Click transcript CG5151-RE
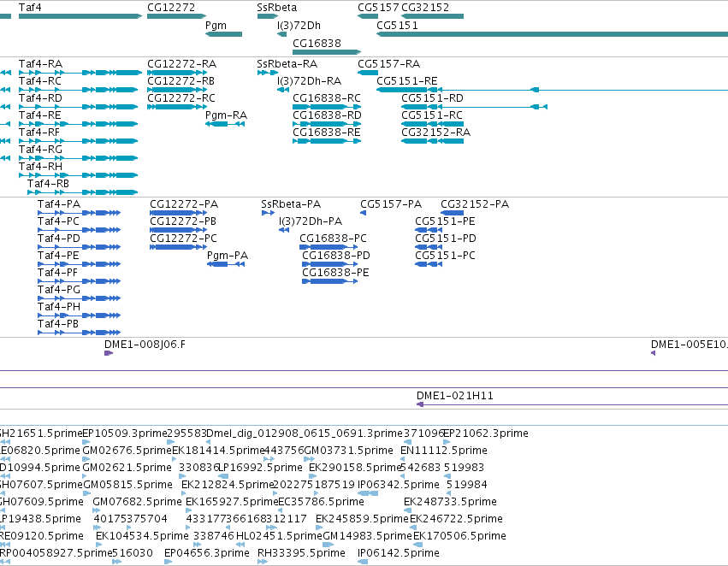This screenshot has width=728, height=566. tap(552, 90)
